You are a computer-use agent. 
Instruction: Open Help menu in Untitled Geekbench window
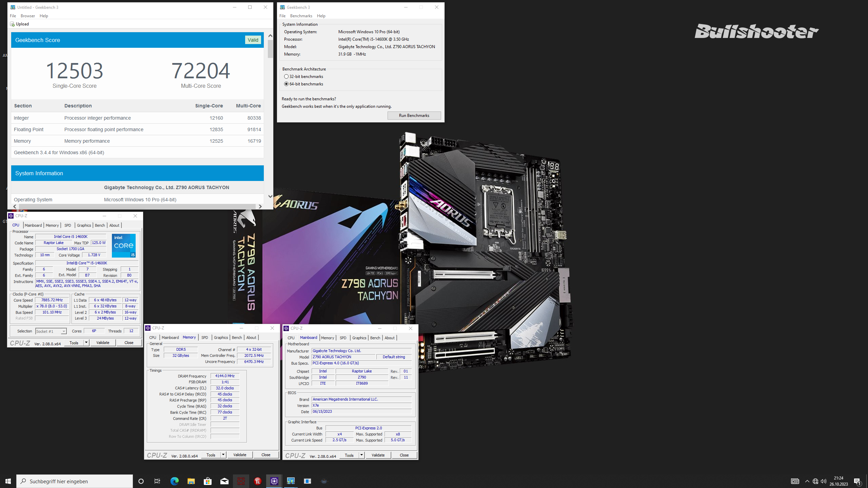(x=44, y=16)
